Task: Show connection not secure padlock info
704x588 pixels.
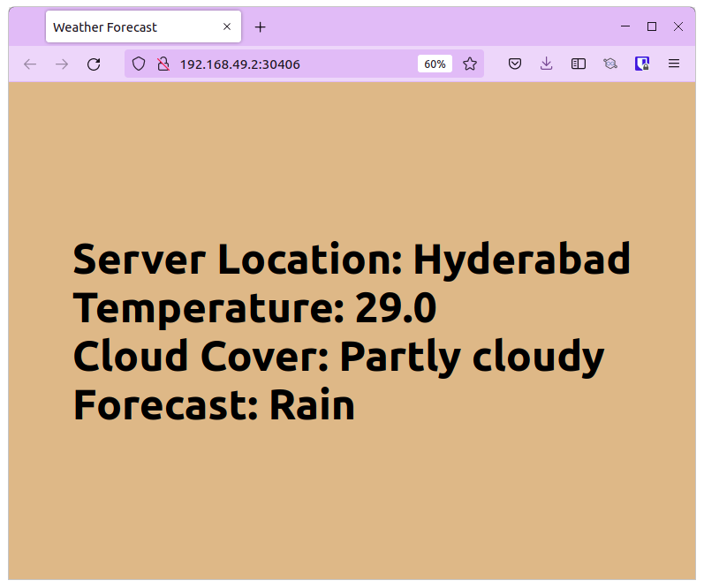Action: pos(163,64)
